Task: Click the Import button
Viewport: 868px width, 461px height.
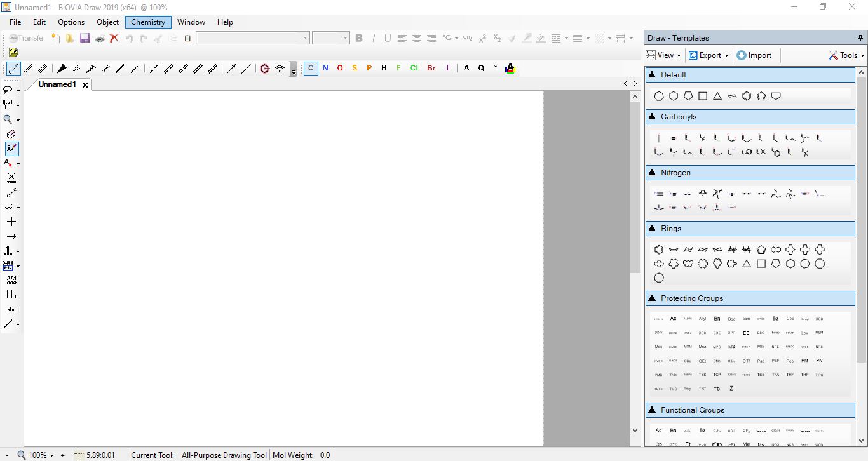Action: coord(754,55)
